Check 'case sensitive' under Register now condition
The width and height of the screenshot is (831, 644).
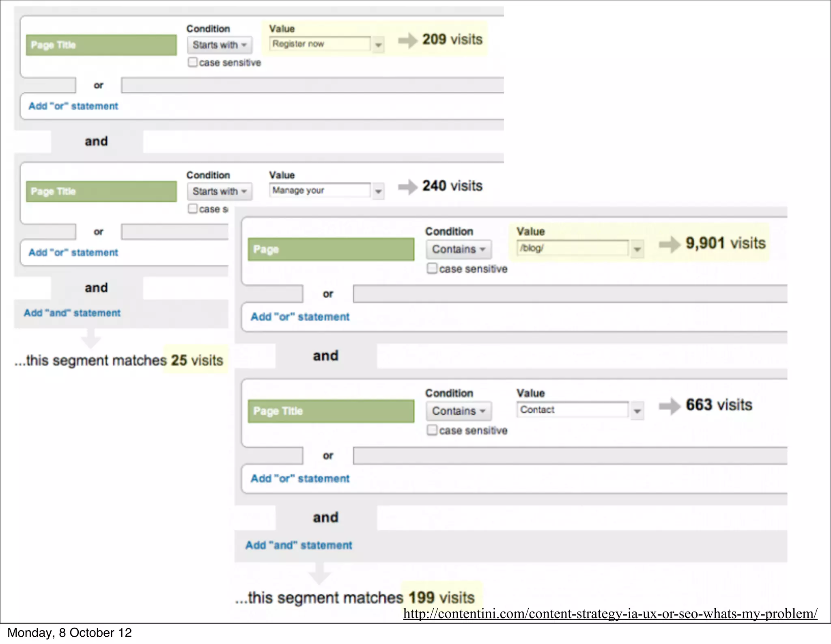(193, 62)
